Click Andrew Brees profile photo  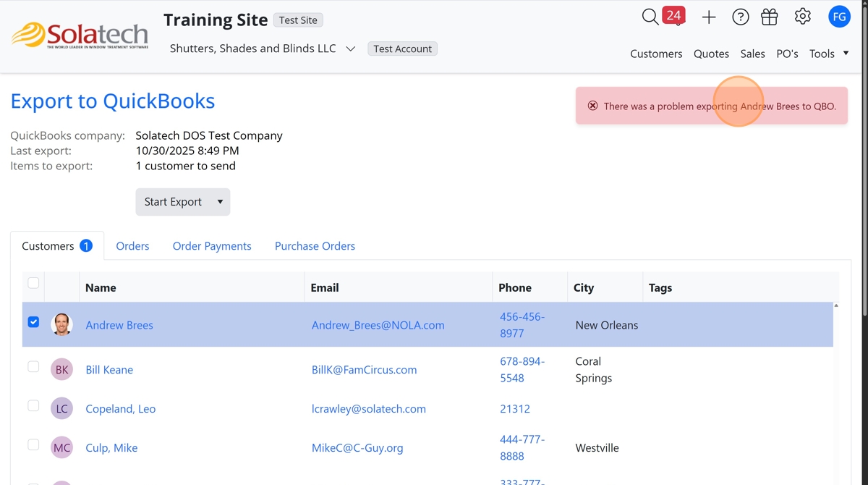pyautogui.click(x=61, y=324)
